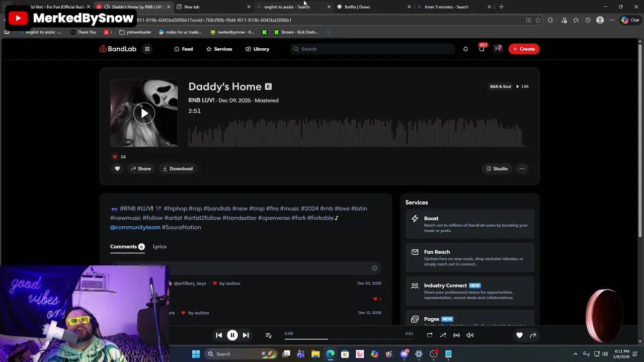Click the BandLab search field
Image resolution: width=644 pixels, height=362 pixels.
click(x=372, y=49)
